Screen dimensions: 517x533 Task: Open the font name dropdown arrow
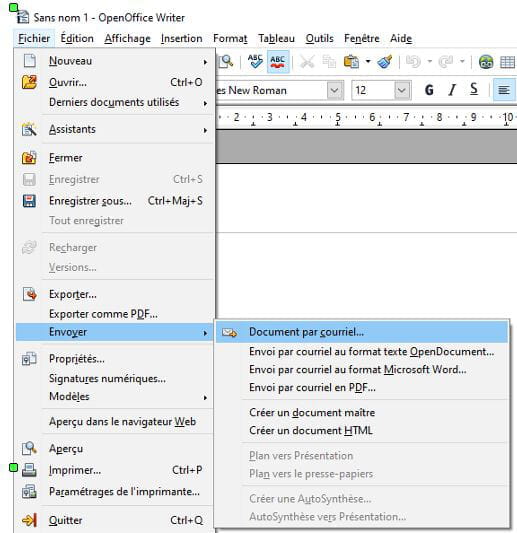click(x=335, y=90)
